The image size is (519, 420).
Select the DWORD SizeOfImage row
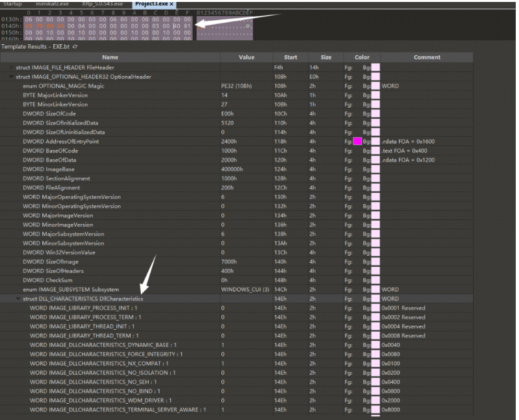click(x=236, y=262)
